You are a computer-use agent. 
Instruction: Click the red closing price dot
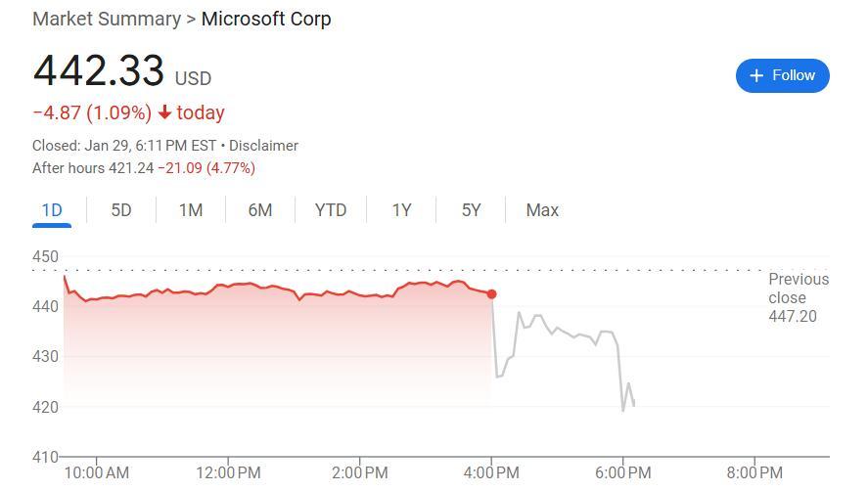pos(491,294)
